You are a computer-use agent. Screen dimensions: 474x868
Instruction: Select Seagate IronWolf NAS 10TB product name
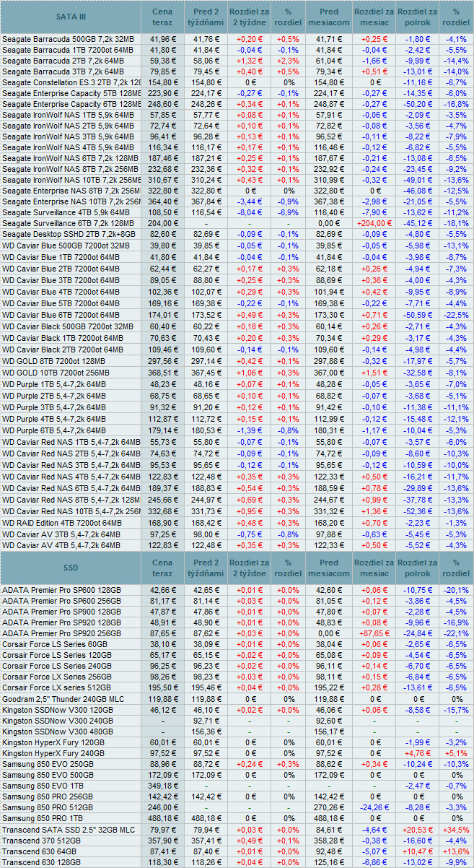pos(71,180)
